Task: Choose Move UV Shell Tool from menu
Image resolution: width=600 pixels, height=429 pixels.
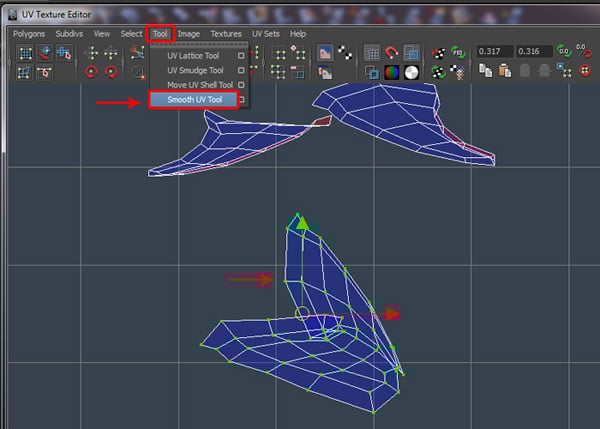Action: [200, 85]
